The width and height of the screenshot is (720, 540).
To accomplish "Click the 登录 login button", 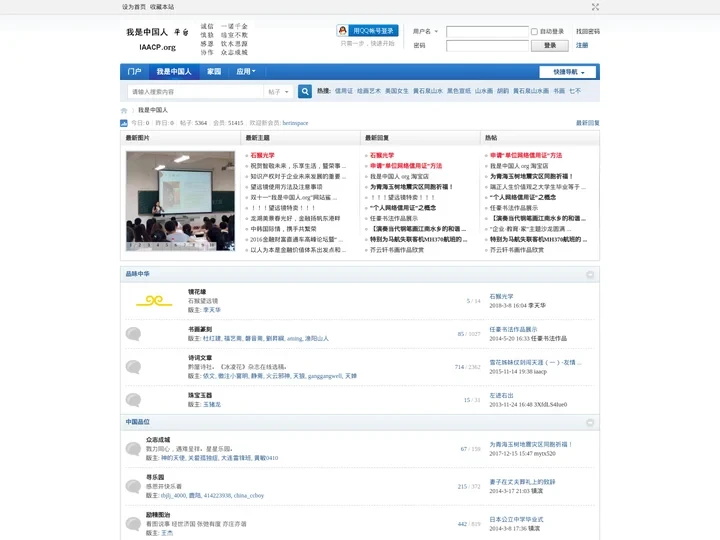I will [x=550, y=45].
